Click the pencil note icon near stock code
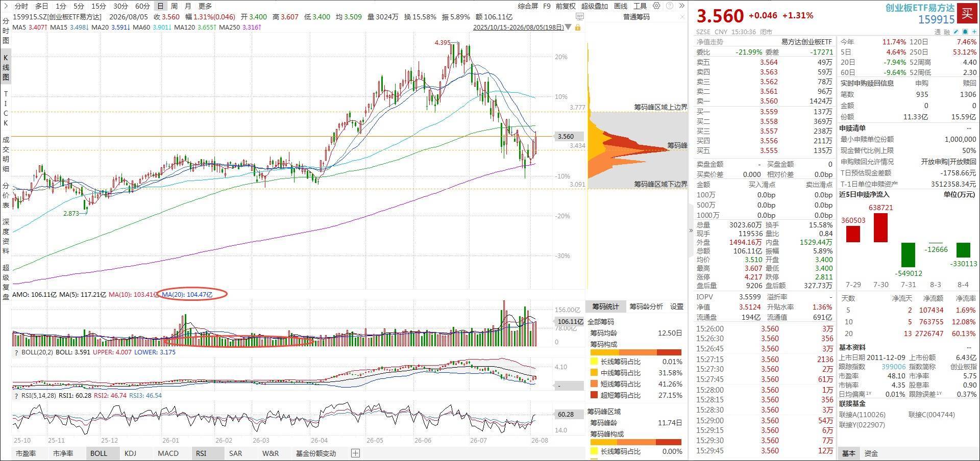The image size is (980, 461). tap(956, 32)
